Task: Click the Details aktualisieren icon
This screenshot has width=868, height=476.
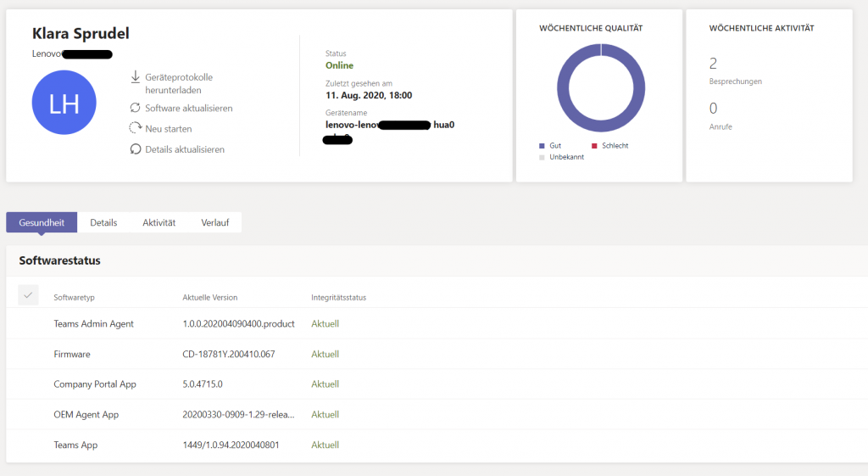Action: [x=135, y=149]
